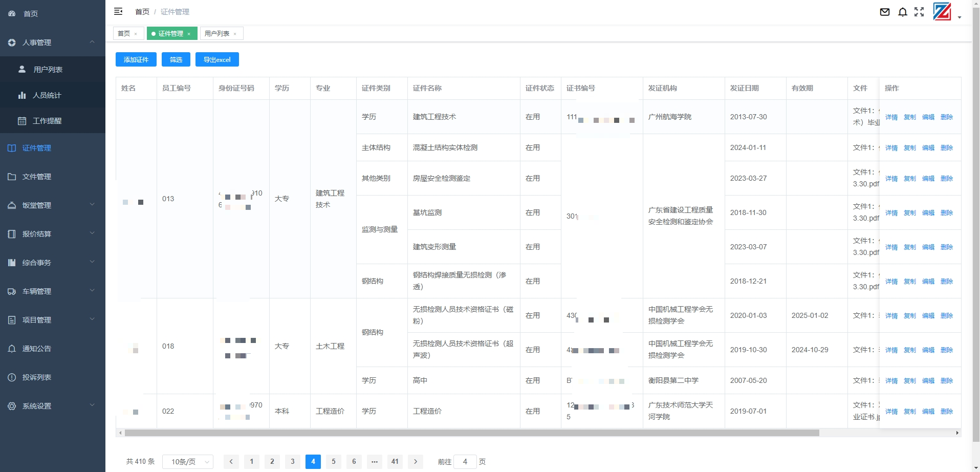980x472 pixels.
Task: Click the 车辆管理 truck icon
Action: (12, 291)
